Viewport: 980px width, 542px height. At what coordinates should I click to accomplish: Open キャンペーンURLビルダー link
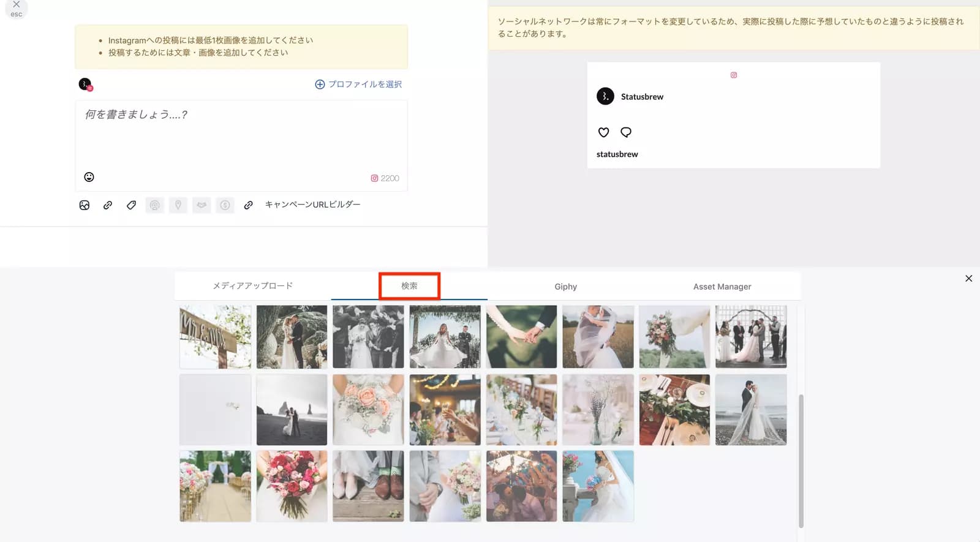pos(312,205)
